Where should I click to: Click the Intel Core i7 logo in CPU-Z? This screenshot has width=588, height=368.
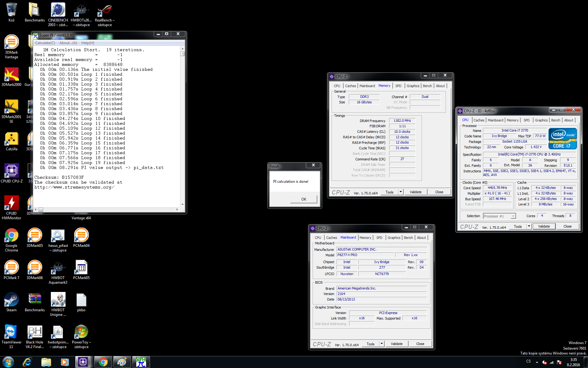click(x=563, y=139)
